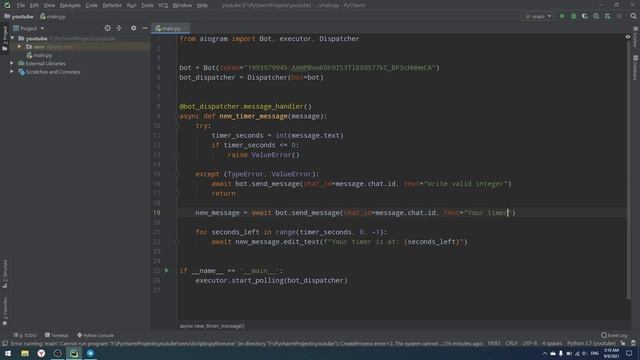This screenshot has height=360, width=640.
Task: Change Python 3.7 (youtube) interpreter
Action: click(x=591, y=344)
